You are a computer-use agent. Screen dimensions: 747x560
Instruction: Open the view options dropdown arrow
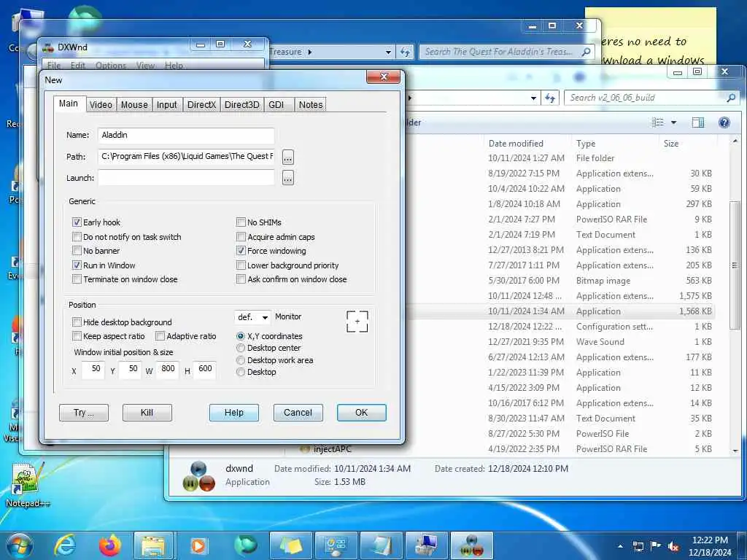(673, 122)
